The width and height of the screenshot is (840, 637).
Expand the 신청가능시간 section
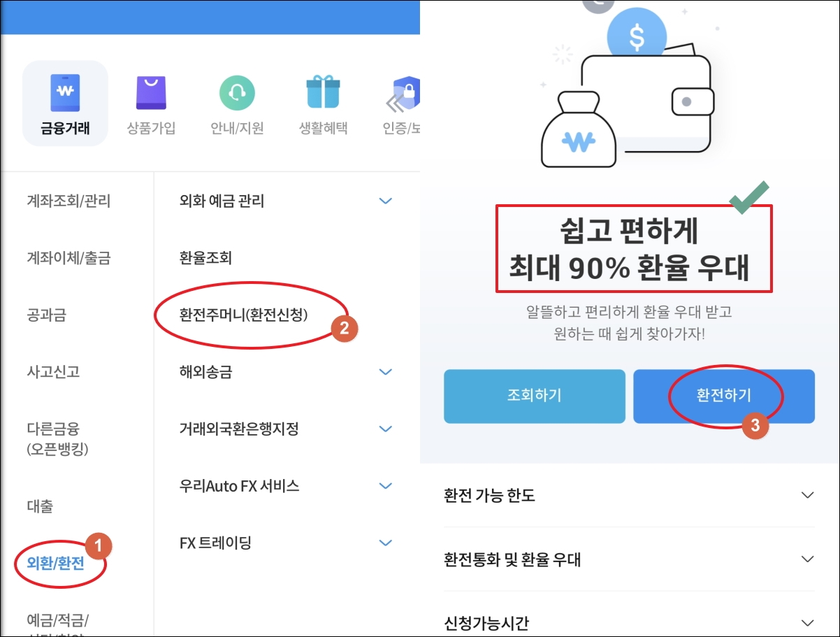click(629, 622)
